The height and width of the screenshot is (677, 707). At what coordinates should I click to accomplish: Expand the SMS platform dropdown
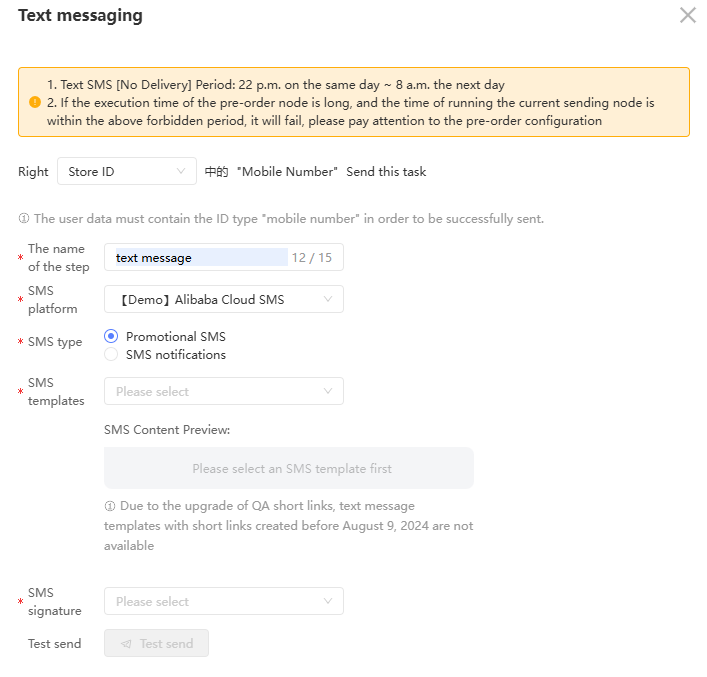point(223,299)
